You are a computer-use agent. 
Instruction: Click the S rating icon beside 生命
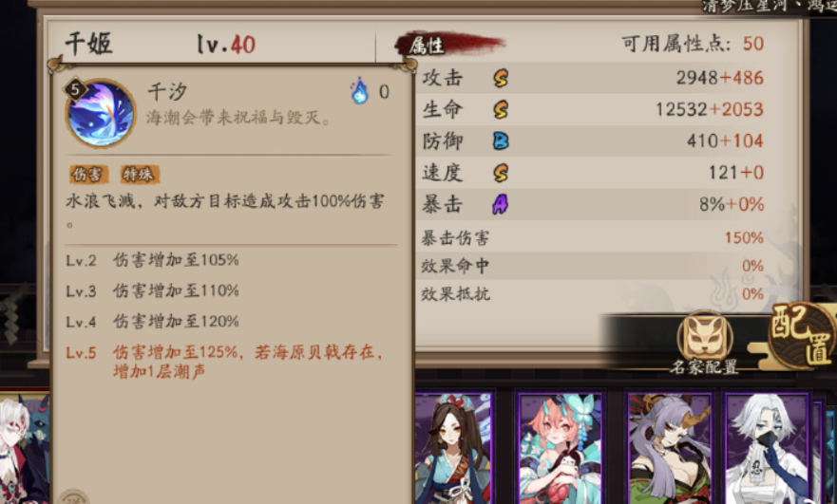click(x=501, y=109)
